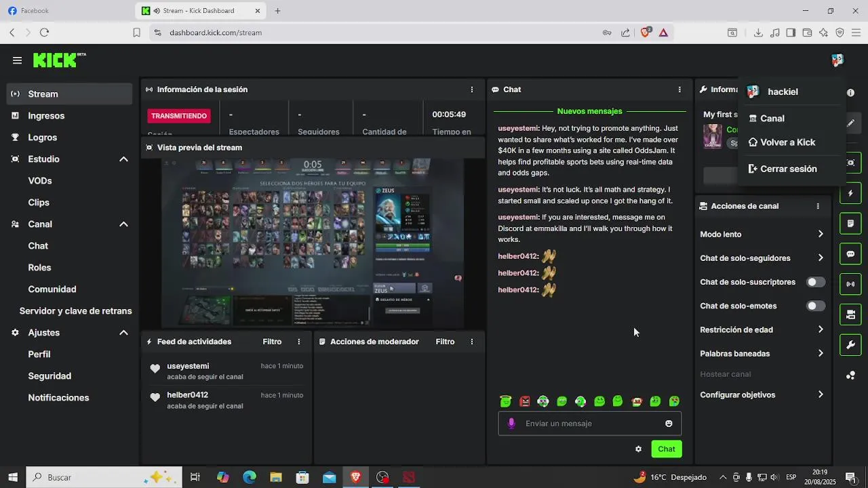Open the hackiel profile avatar in the header
Viewport: 868px width, 488px height.
coord(837,60)
